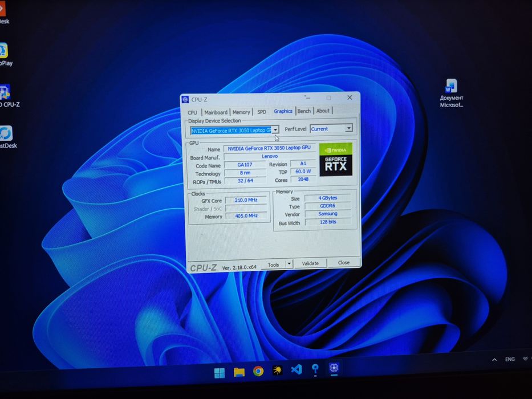The height and width of the screenshot is (399, 532).
Task: Click the empty Shader / SoC field
Action: [x=246, y=208]
